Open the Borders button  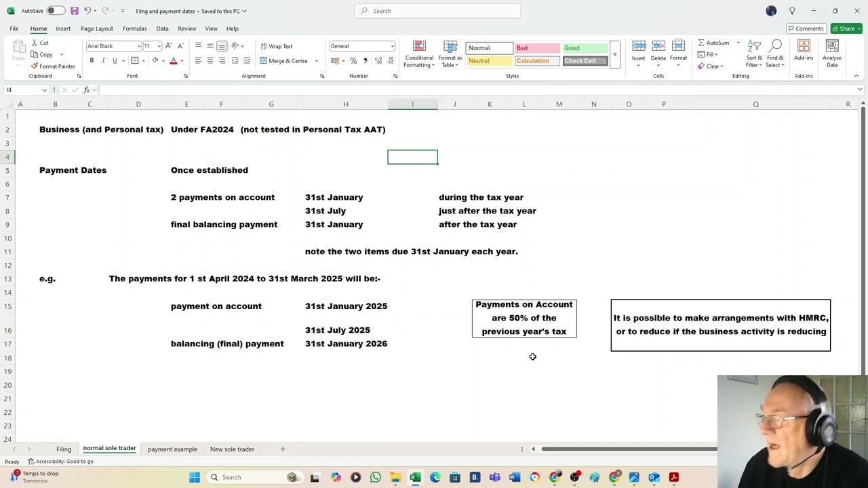click(135, 61)
